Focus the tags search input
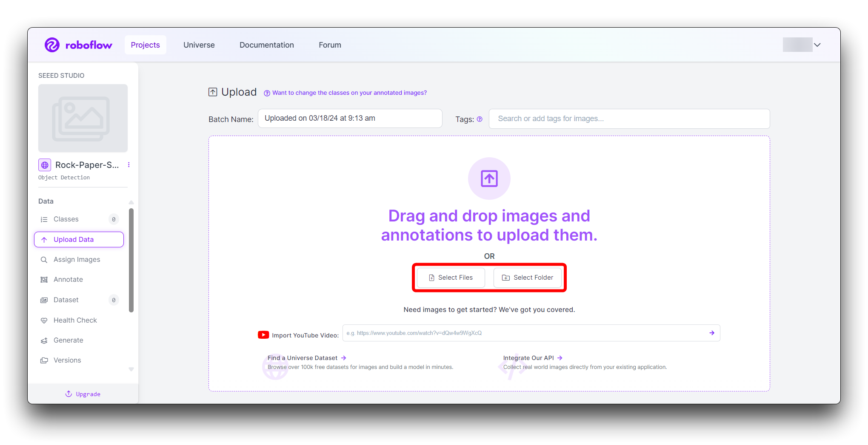 pos(629,119)
